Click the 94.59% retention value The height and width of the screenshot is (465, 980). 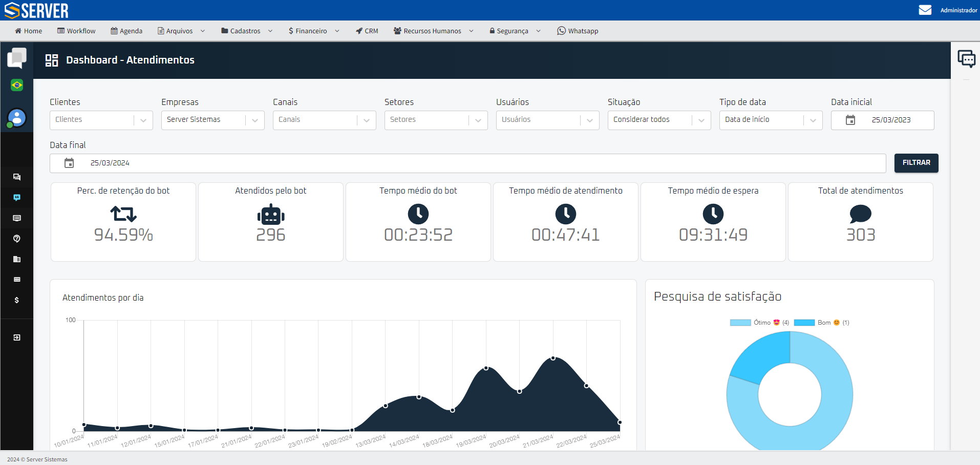[x=123, y=235]
